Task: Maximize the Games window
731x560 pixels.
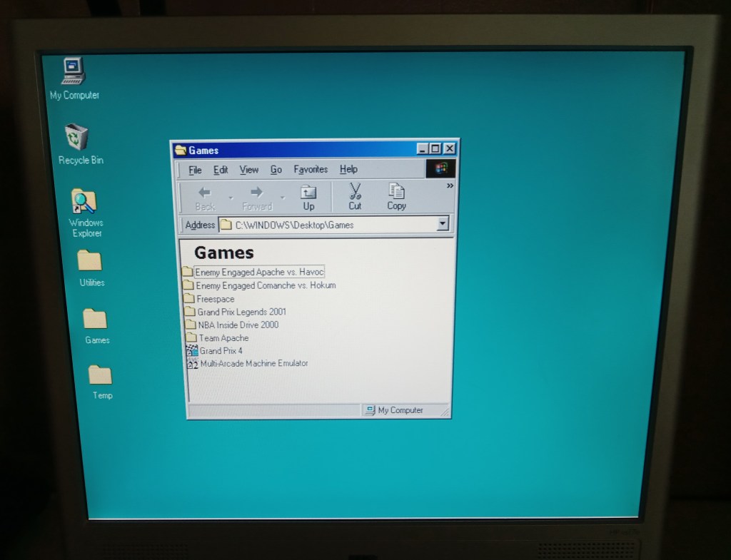Action: (435, 149)
